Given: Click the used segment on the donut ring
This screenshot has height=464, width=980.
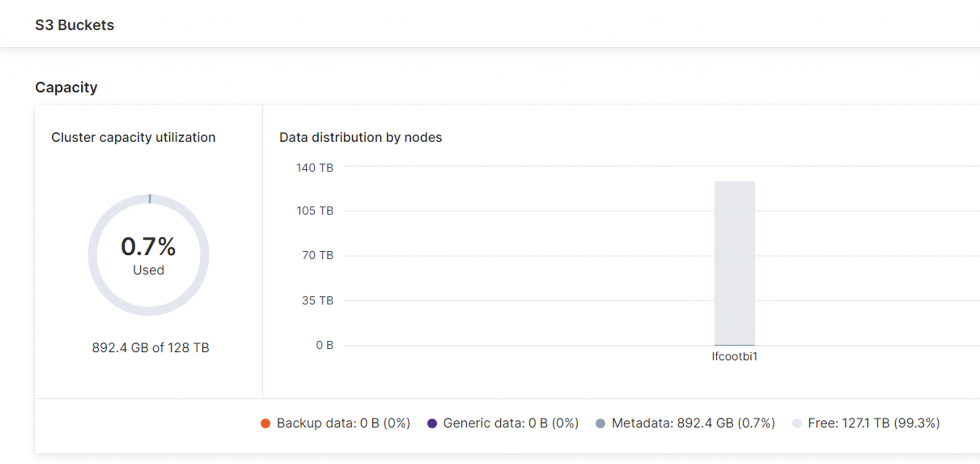Looking at the screenshot, I should pyautogui.click(x=149, y=200).
